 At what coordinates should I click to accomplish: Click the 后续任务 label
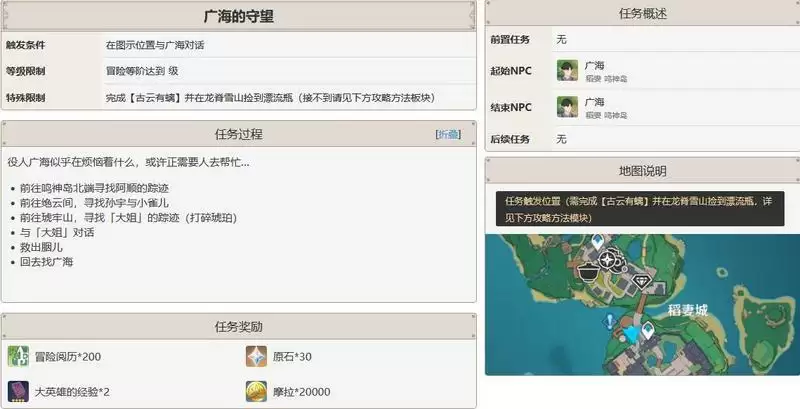click(510, 139)
